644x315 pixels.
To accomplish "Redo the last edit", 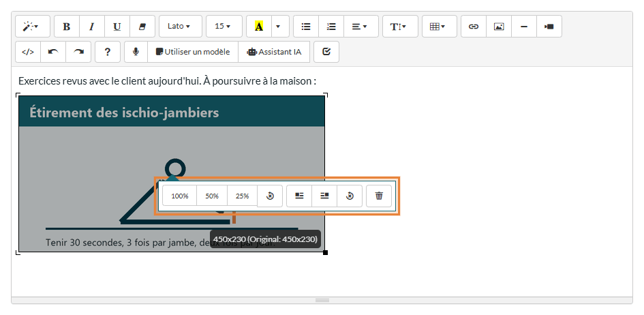I will [x=78, y=52].
